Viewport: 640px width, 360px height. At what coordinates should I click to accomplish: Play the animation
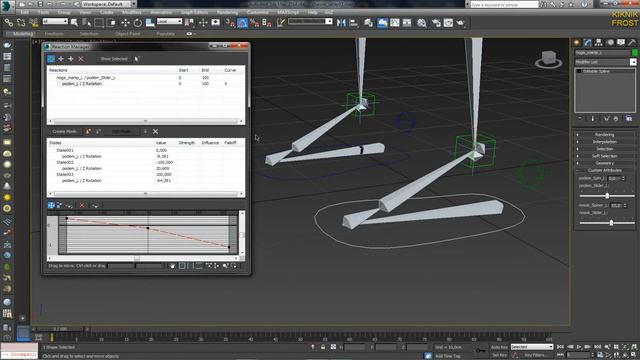click(x=579, y=347)
